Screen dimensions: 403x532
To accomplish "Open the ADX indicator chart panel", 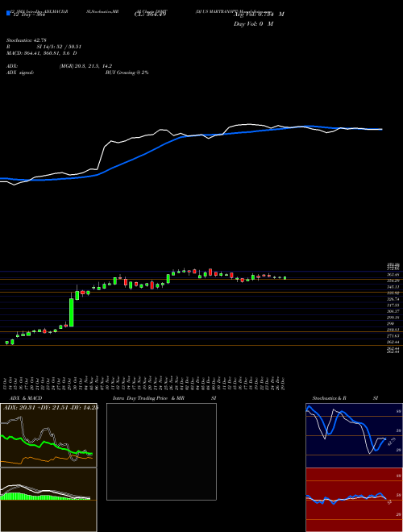I will 48,435.
